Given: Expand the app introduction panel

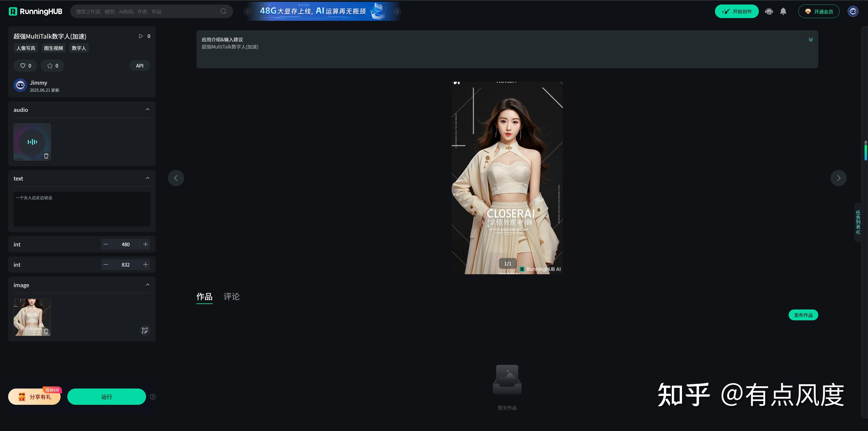Looking at the screenshot, I should pyautogui.click(x=811, y=40).
